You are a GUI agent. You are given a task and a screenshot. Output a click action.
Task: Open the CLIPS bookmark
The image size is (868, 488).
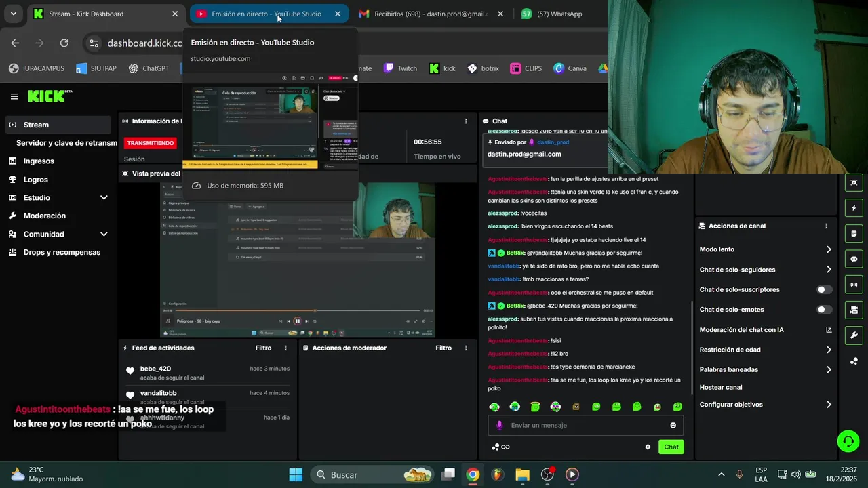point(526,68)
